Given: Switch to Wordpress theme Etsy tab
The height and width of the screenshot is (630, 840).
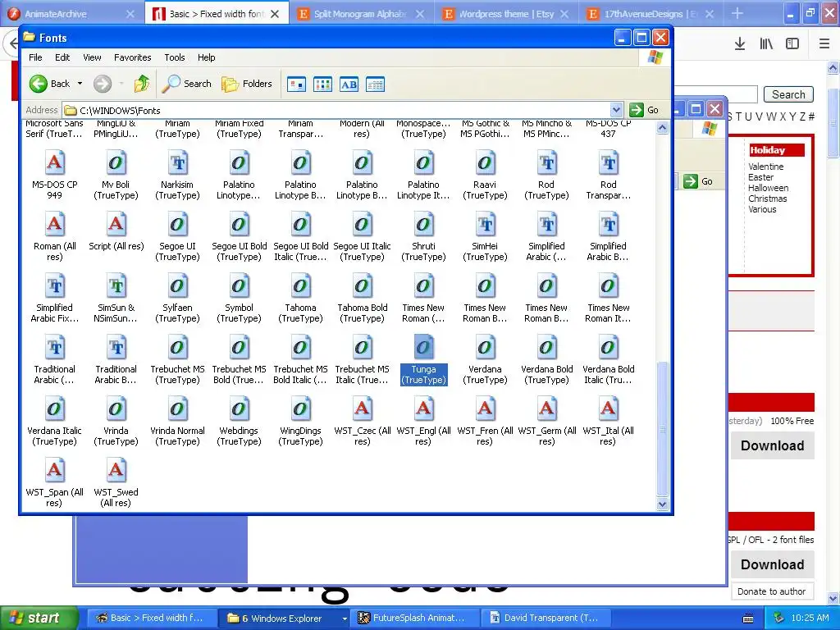Looking at the screenshot, I should 505,14.
